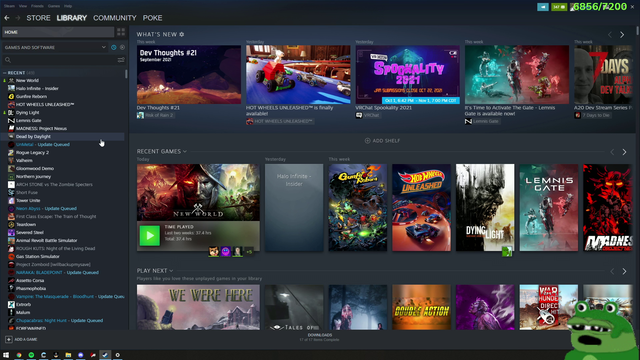The width and height of the screenshot is (640, 360).
Task: Open the Friends menu
Action: click(37, 6)
